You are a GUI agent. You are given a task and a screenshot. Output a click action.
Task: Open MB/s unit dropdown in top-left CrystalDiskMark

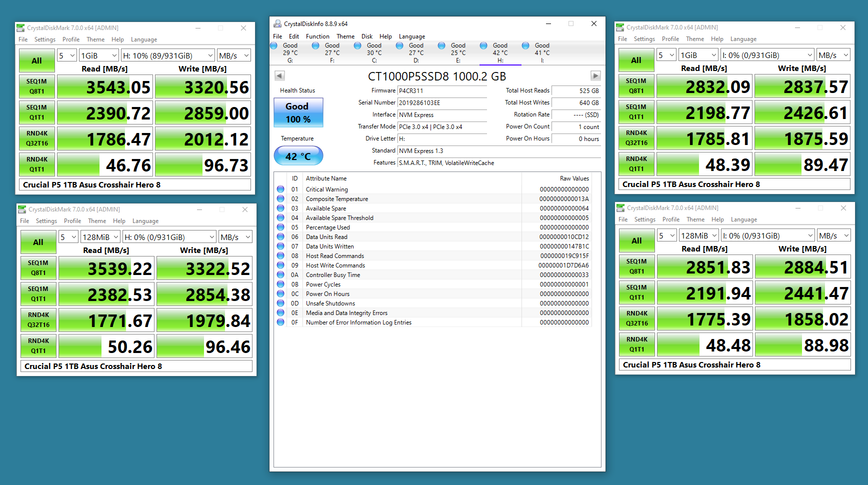pos(234,55)
